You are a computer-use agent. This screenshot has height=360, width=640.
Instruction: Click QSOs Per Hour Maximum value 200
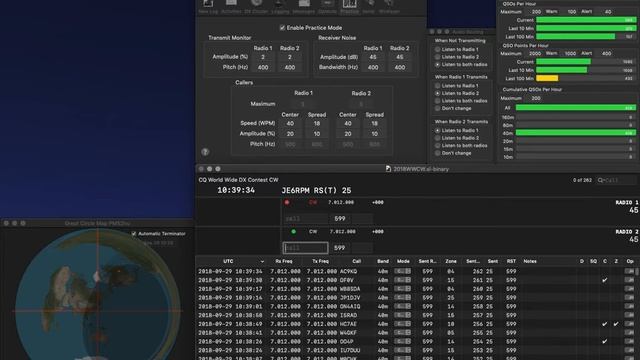[x=536, y=12]
